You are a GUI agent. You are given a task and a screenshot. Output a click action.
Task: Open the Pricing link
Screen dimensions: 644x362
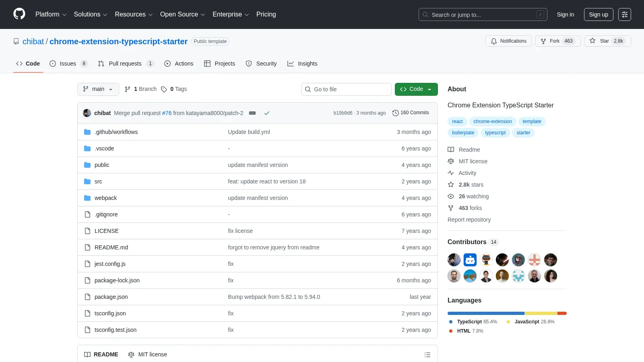[x=266, y=14]
